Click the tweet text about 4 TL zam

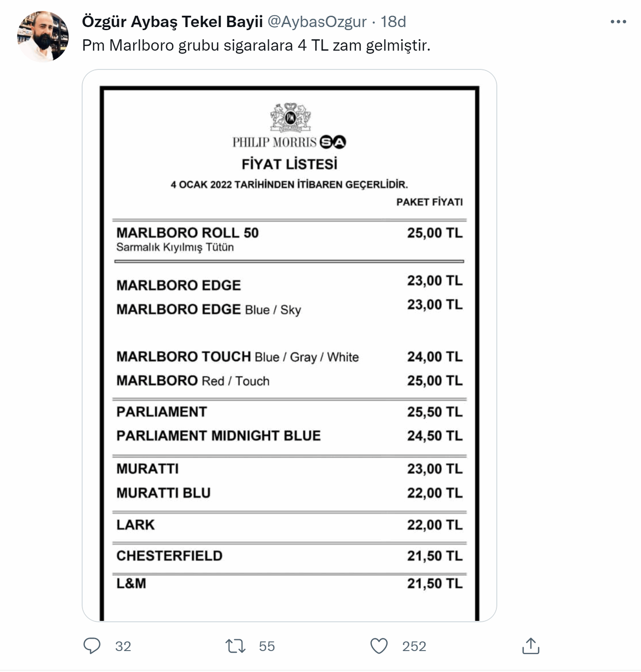pyautogui.click(x=256, y=45)
